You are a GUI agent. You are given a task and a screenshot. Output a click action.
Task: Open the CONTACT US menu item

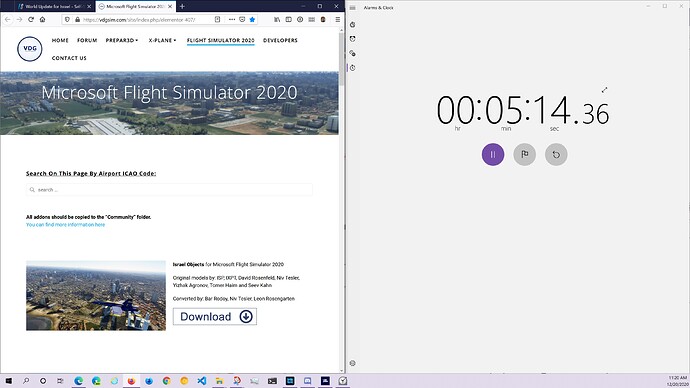click(69, 58)
